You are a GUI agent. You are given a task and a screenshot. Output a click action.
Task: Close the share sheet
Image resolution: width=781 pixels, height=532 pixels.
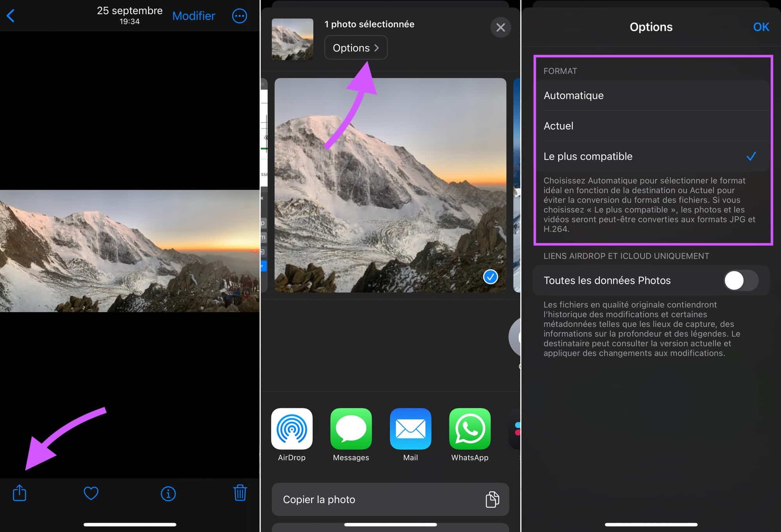click(500, 27)
